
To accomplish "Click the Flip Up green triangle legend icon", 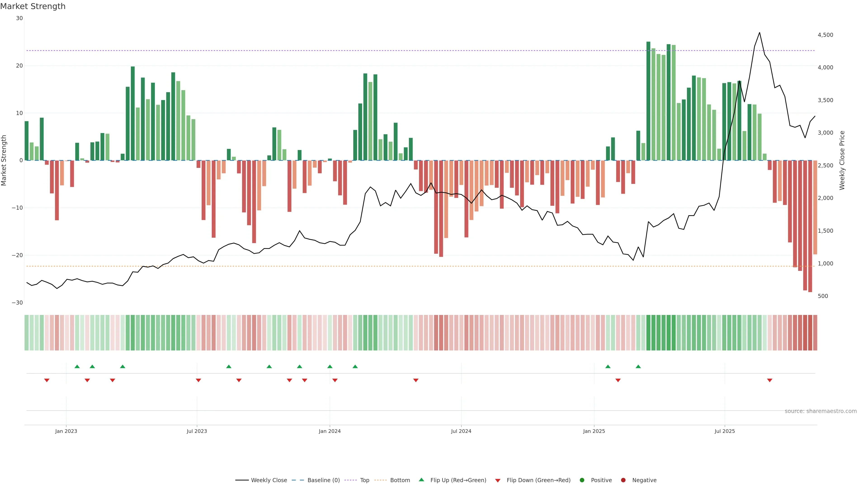I will 421,480.
